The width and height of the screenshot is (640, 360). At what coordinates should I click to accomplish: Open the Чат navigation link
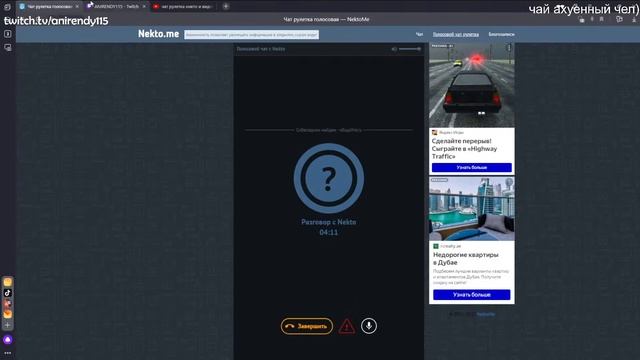(x=419, y=34)
